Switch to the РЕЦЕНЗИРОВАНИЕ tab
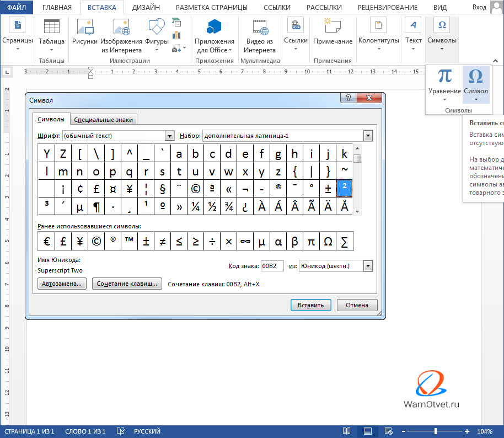 [387, 7]
